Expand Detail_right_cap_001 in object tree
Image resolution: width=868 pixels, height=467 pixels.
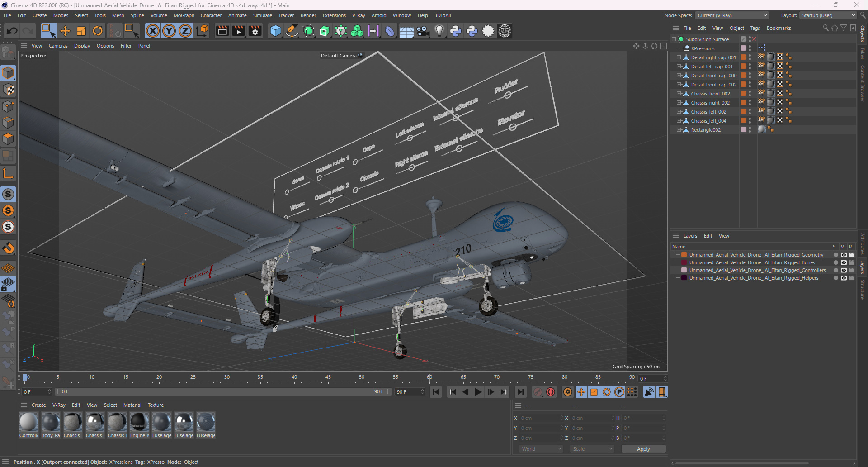pyautogui.click(x=679, y=57)
